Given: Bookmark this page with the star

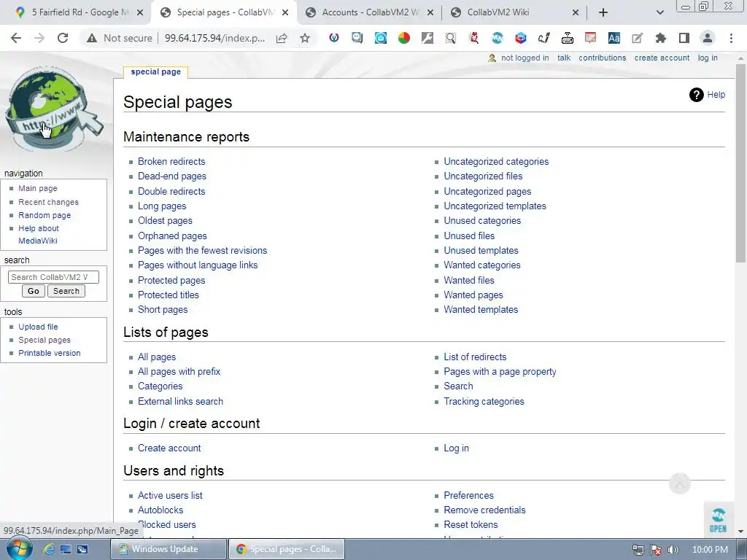Looking at the screenshot, I should (x=305, y=38).
